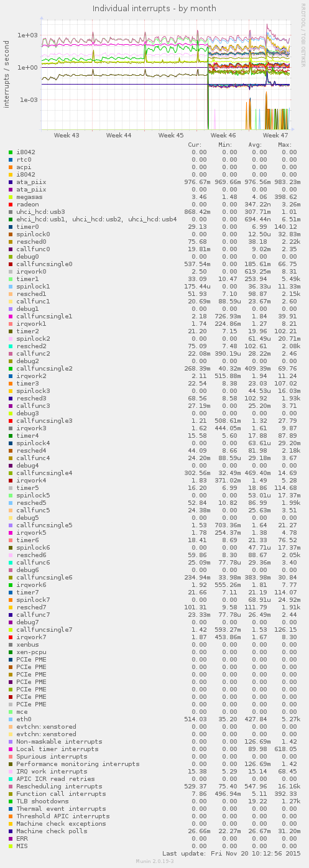The height and width of the screenshot is (868, 309).
Task: Click the 'Week 43' x-axis label
Action: coord(67,135)
